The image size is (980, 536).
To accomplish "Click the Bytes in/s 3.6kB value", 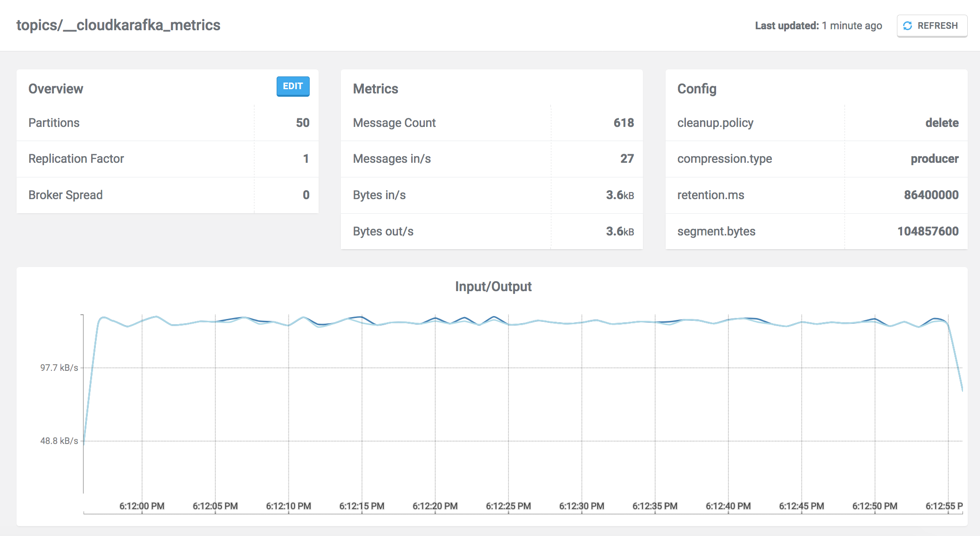I will [x=620, y=195].
